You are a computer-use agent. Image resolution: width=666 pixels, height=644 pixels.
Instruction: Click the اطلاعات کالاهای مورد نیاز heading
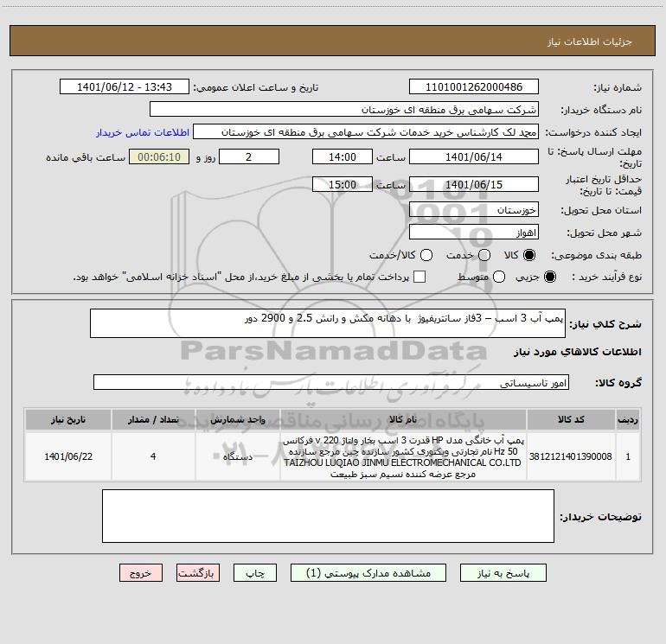click(578, 352)
